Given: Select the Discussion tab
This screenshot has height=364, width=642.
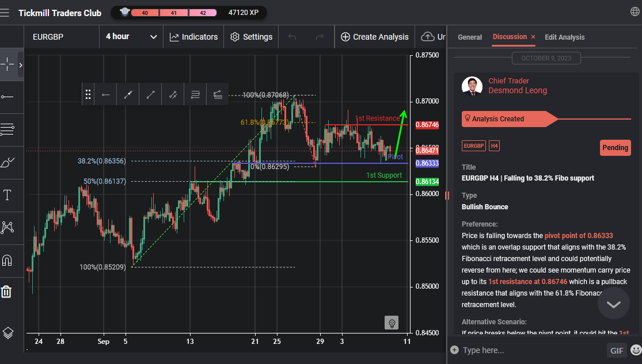Looking at the screenshot, I should tap(510, 37).
